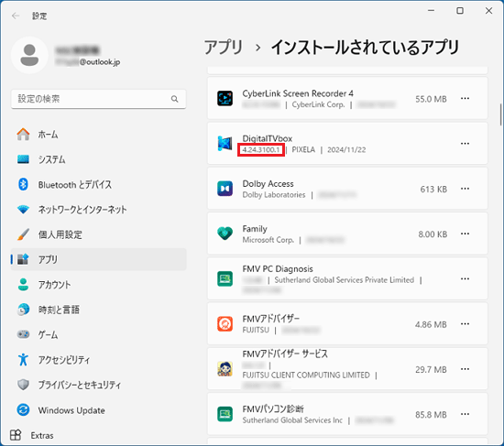The image size is (504, 446).
Task: Click the Dolby Laboratories publisher text
Action: (x=274, y=195)
